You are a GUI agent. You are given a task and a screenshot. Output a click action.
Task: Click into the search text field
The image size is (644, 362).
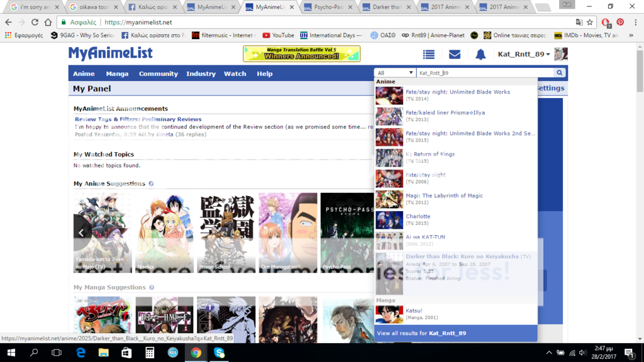pos(484,73)
